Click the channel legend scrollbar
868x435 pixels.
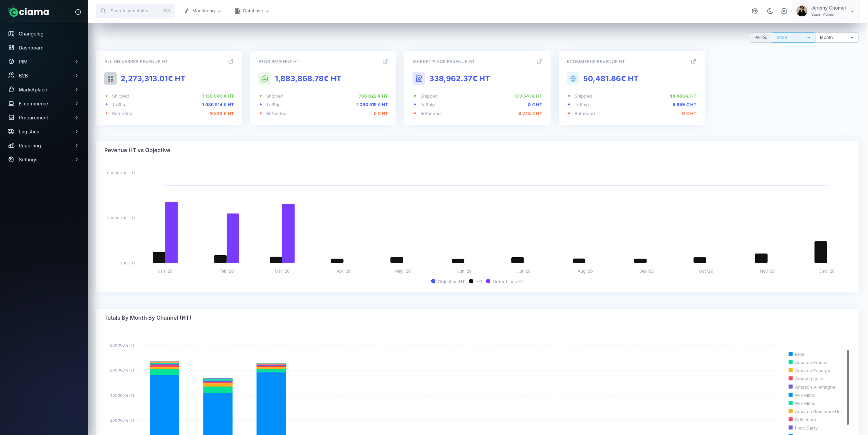tap(848, 387)
